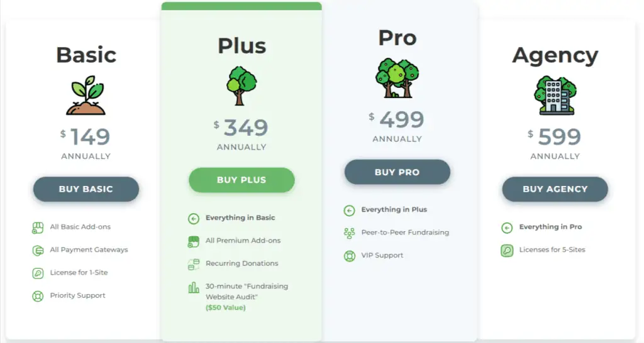The width and height of the screenshot is (644, 343).
Task: Click the VIP Support lifebuoy icon
Action: (350, 256)
